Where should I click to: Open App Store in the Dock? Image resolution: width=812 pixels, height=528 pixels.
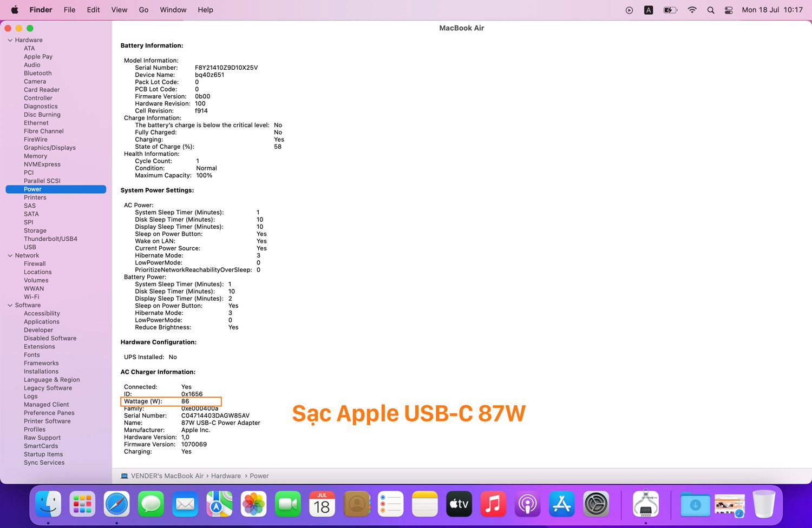pos(562,504)
